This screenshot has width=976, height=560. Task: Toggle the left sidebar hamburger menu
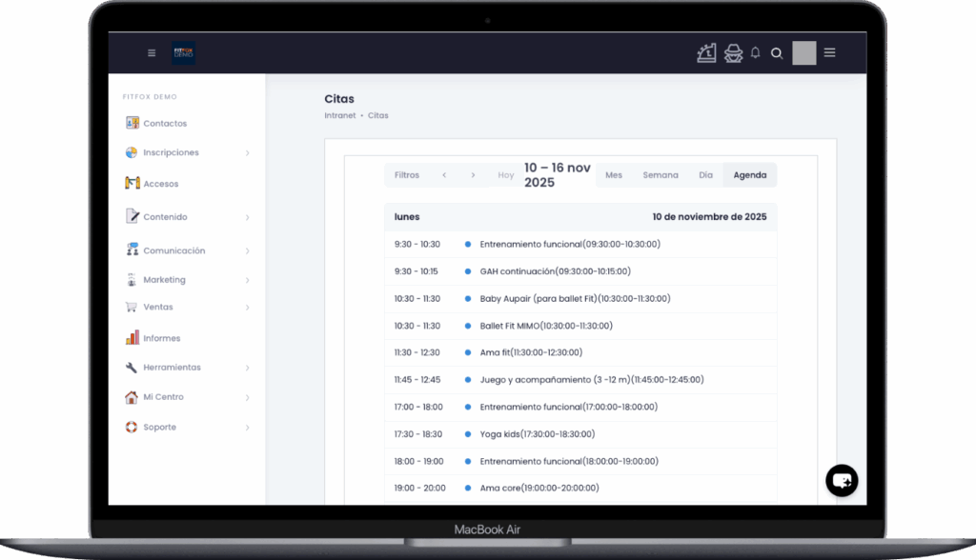(152, 53)
